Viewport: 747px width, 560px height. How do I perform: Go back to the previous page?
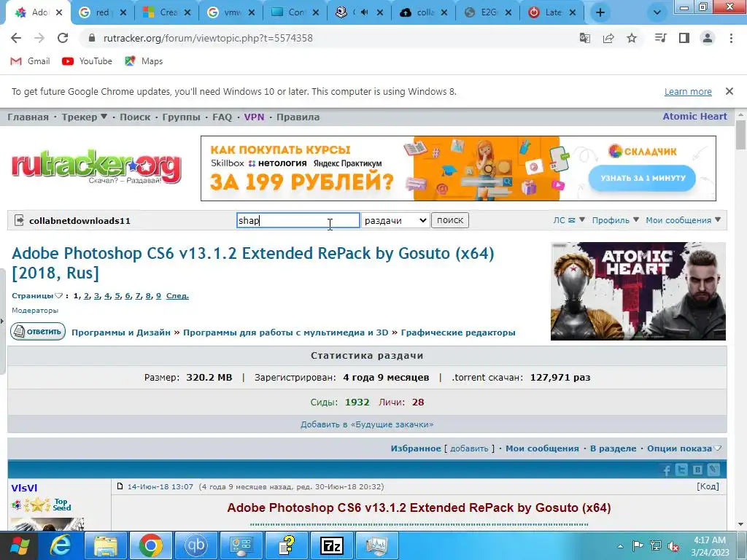pyautogui.click(x=16, y=38)
